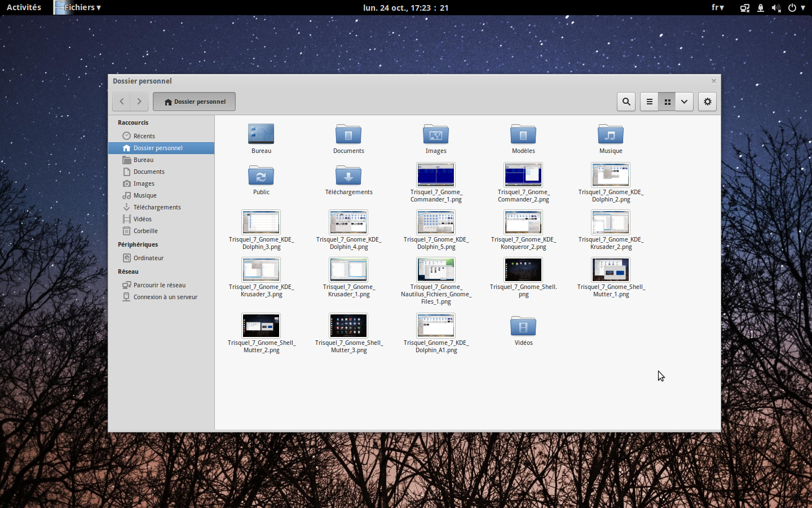Select the Bureau folder icon
The image size is (812, 508).
[x=261, y=134]
